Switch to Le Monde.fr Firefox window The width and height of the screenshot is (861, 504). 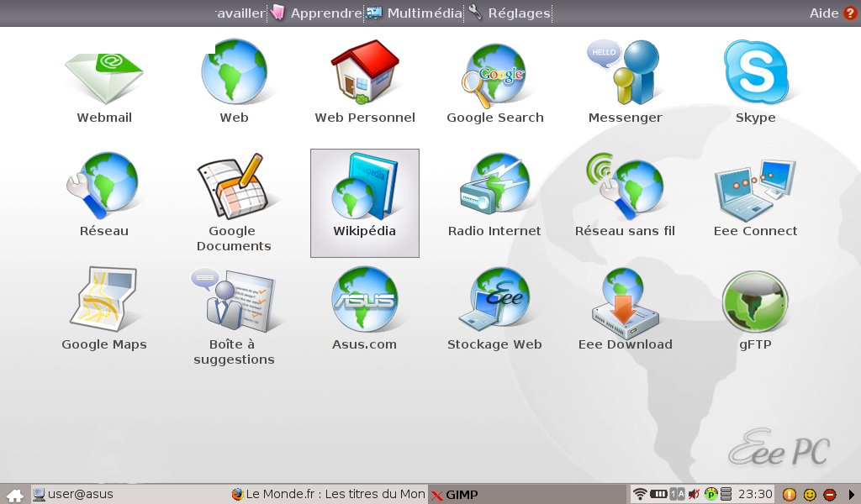(x=329, y=494)
